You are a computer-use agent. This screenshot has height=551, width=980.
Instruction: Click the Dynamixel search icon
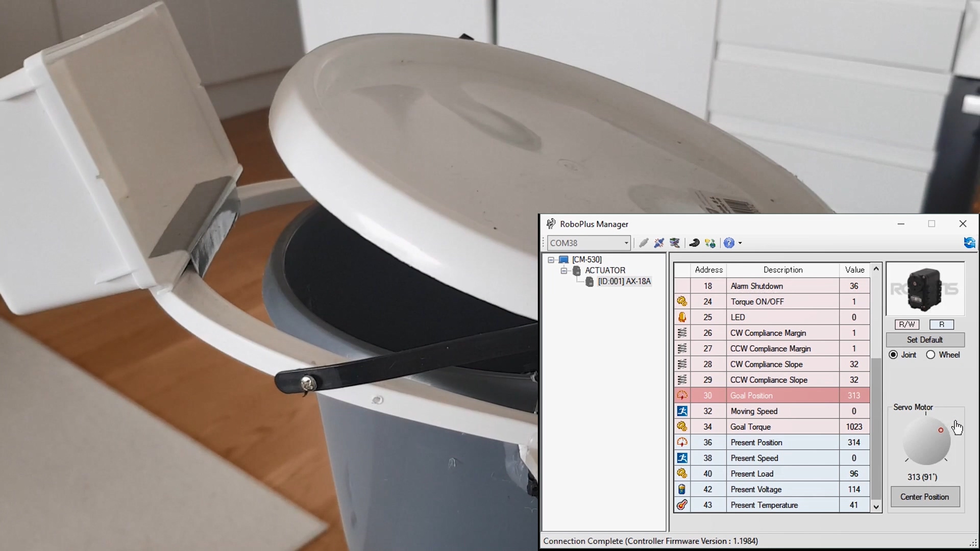(x=675, y=243)
